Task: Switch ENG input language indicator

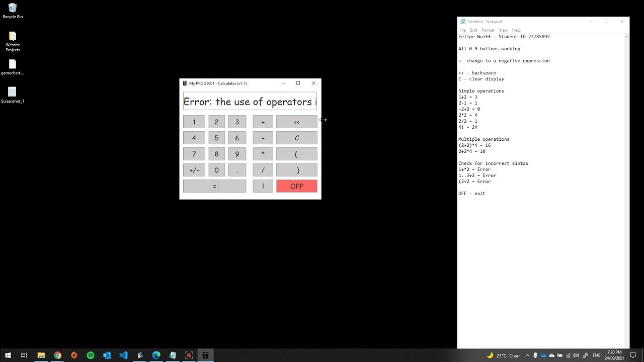Action: tap(597, 355)
